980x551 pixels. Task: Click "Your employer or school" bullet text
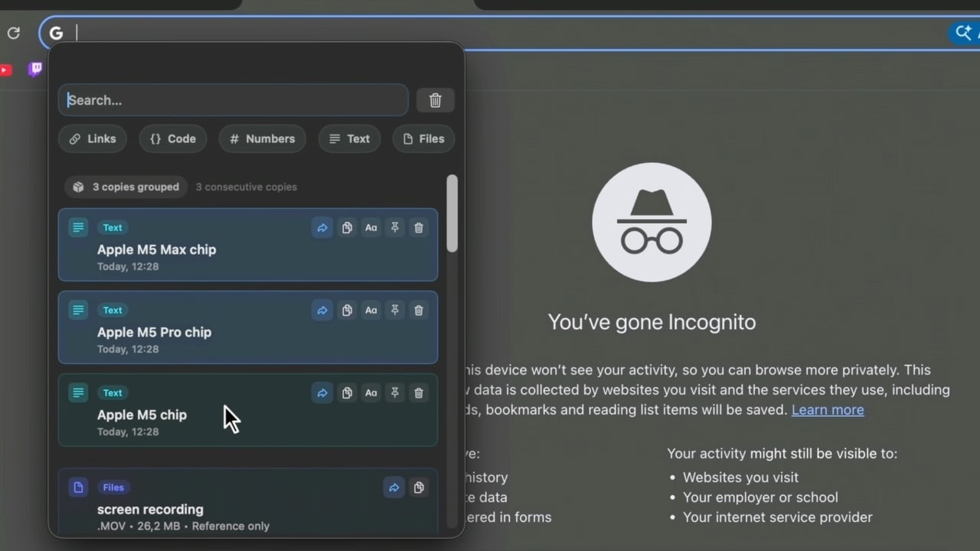coord(760,497)
